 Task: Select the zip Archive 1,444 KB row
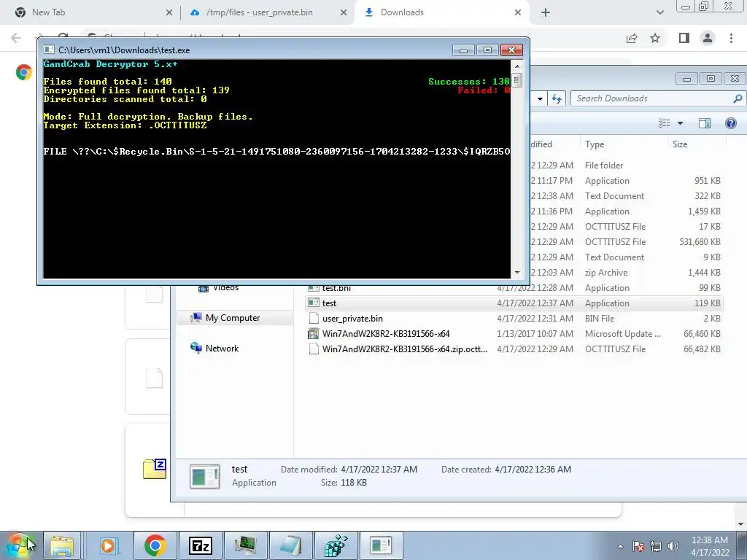pyautogui.click(x=627, y=273)
